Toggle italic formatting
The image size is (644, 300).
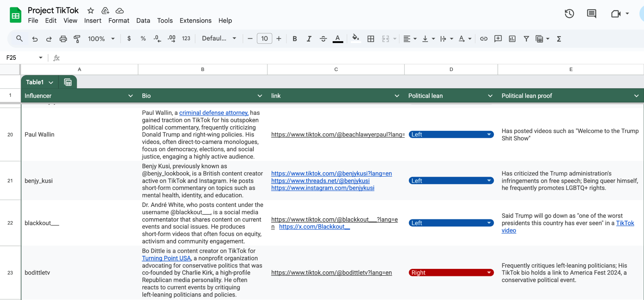pyautogui.click(x=309, y=39)
